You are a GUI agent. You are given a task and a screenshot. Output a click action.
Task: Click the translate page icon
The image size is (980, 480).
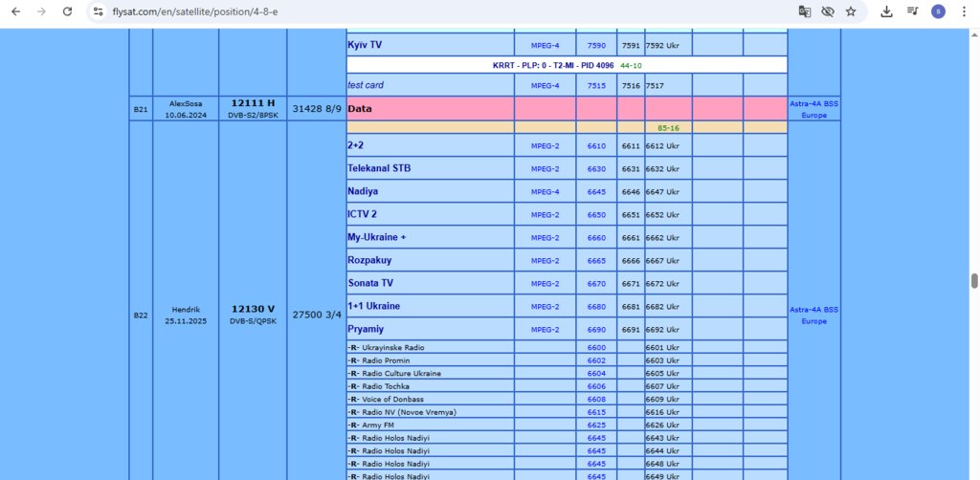coord(804,11)
